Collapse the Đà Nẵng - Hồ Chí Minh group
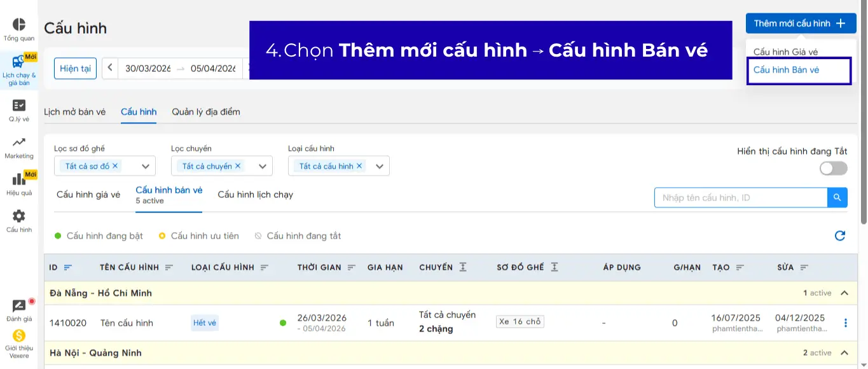Viewport: 868px width, 369px height. pyautogui.click(x=844, y=293)
